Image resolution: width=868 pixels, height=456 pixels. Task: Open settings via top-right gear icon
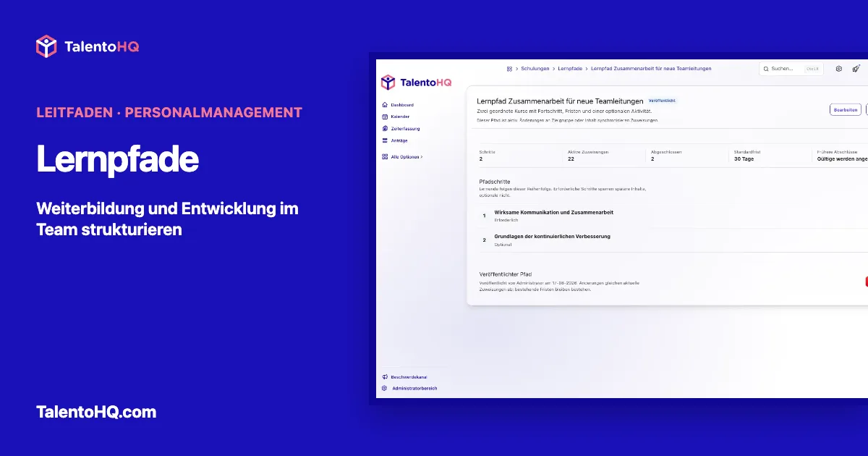839,69
